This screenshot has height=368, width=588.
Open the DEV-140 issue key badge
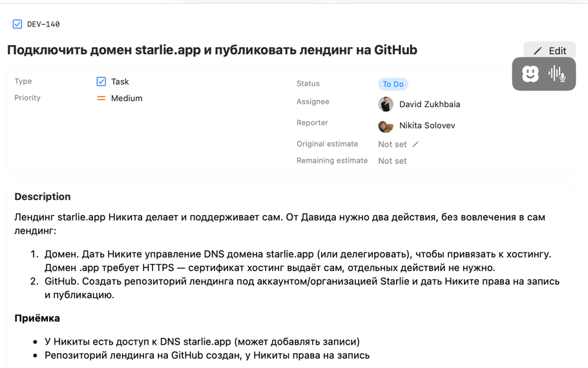pos(36,25)
